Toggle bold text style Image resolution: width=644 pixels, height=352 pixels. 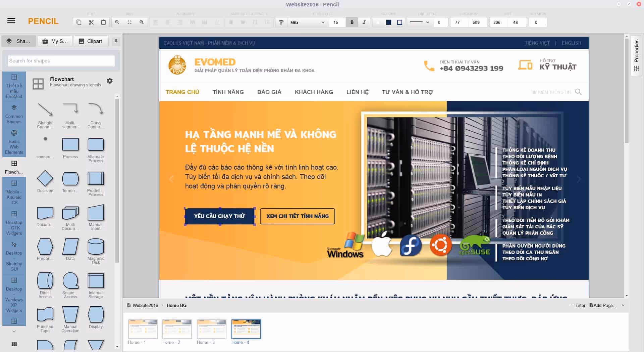pyautogui.click(x=352, y=22)
